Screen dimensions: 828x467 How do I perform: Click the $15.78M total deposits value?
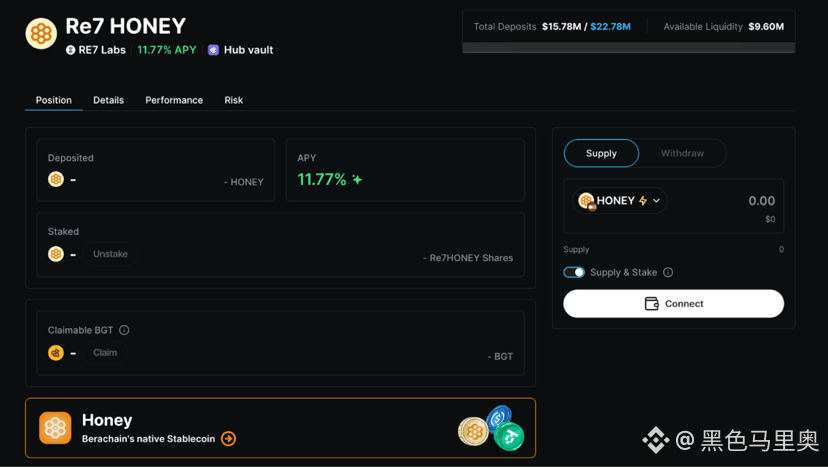(x=561, y=27)
